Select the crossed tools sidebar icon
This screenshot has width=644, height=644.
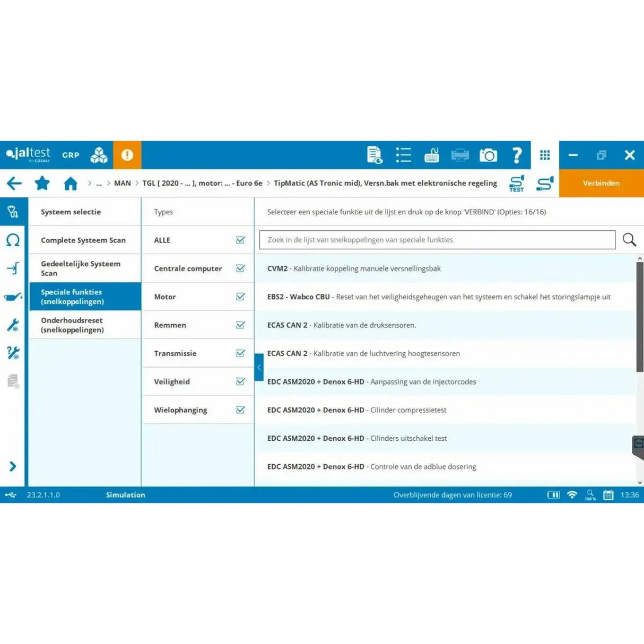coord(13,353)
